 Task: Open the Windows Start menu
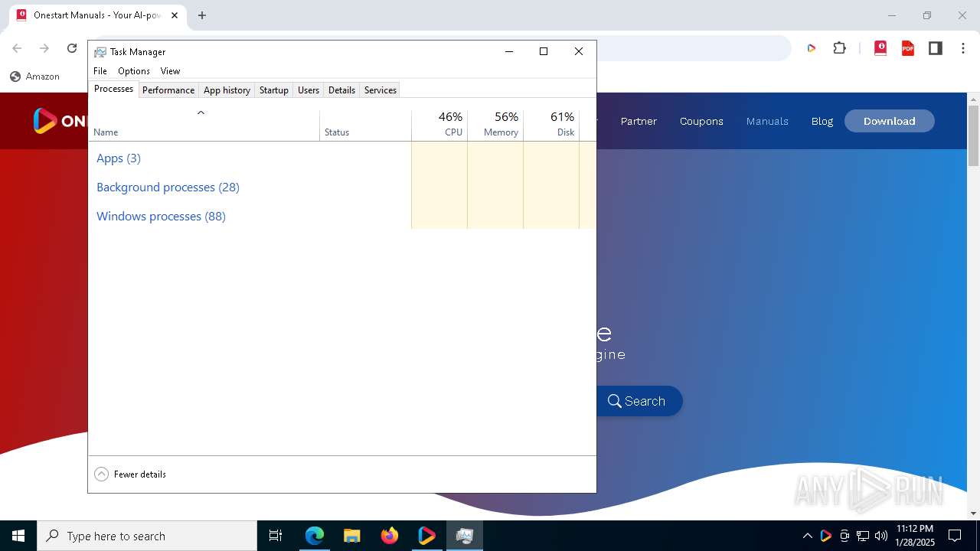click(x=18, y=536)
